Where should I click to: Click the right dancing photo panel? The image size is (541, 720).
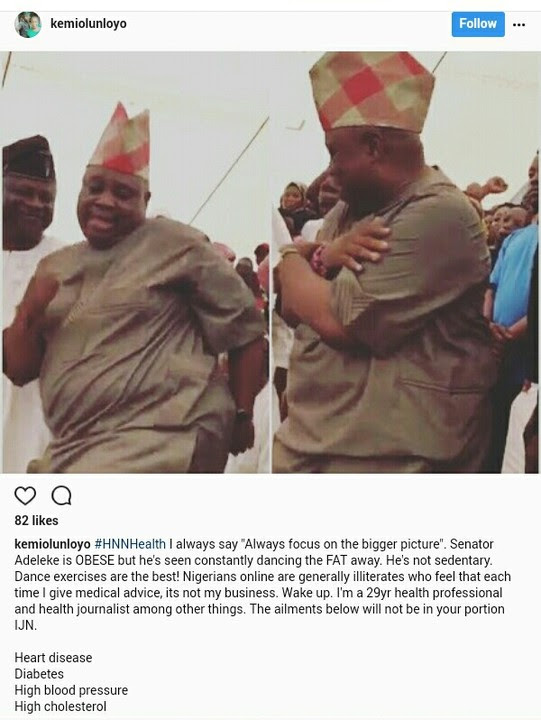[405, 262]
